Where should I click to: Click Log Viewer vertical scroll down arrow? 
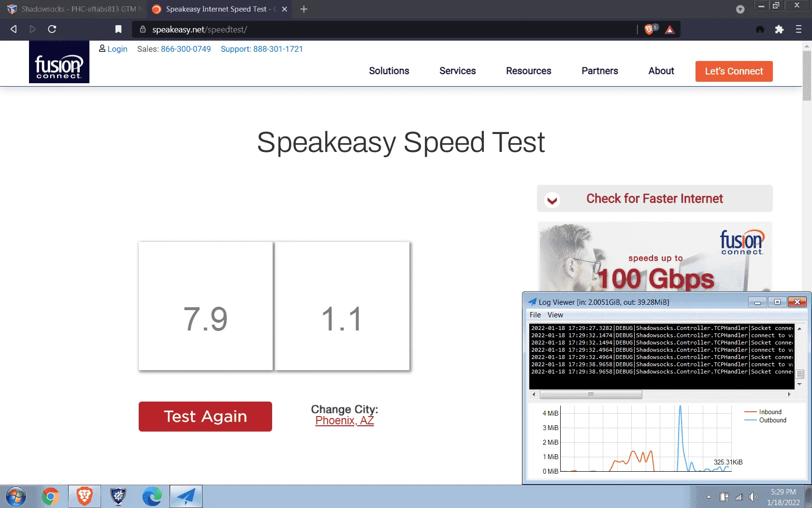coord(799,384)
